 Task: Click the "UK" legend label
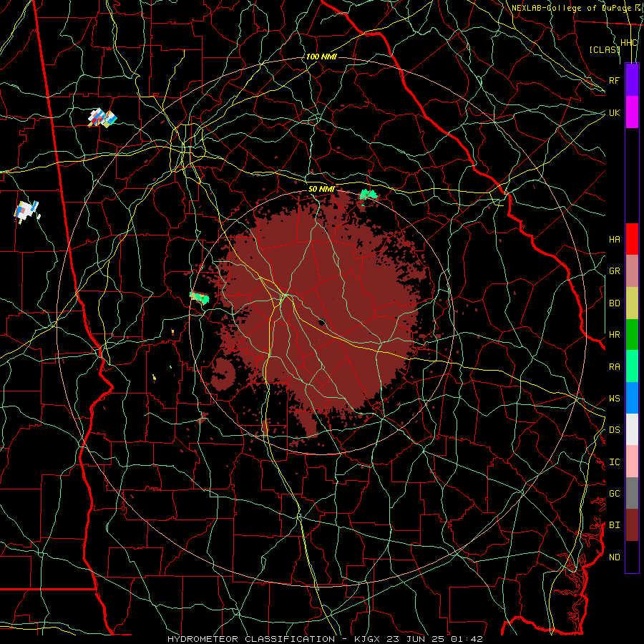point(614,112)
